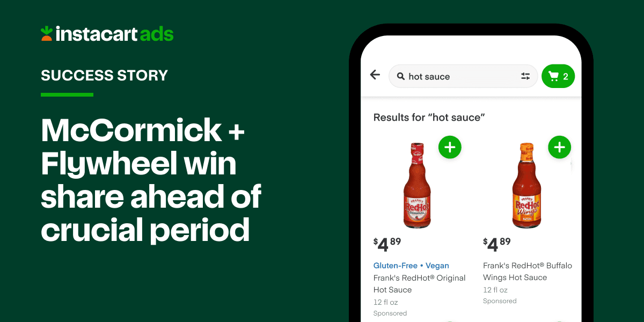The width and height of the screenshot is (644, 322).
Task: Click the back arrow icon
Action: [x=375, y=75]
